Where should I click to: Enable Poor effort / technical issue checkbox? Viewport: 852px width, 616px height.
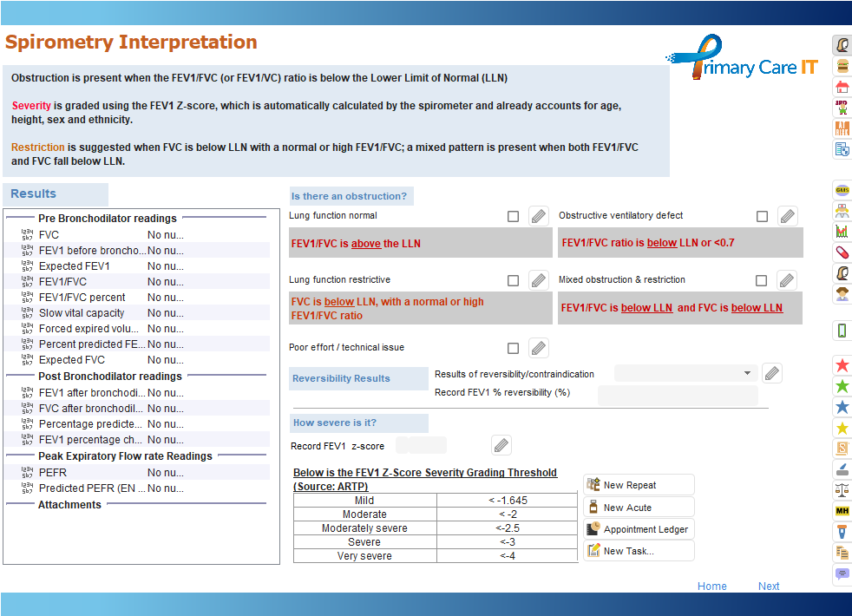point(514,348)
